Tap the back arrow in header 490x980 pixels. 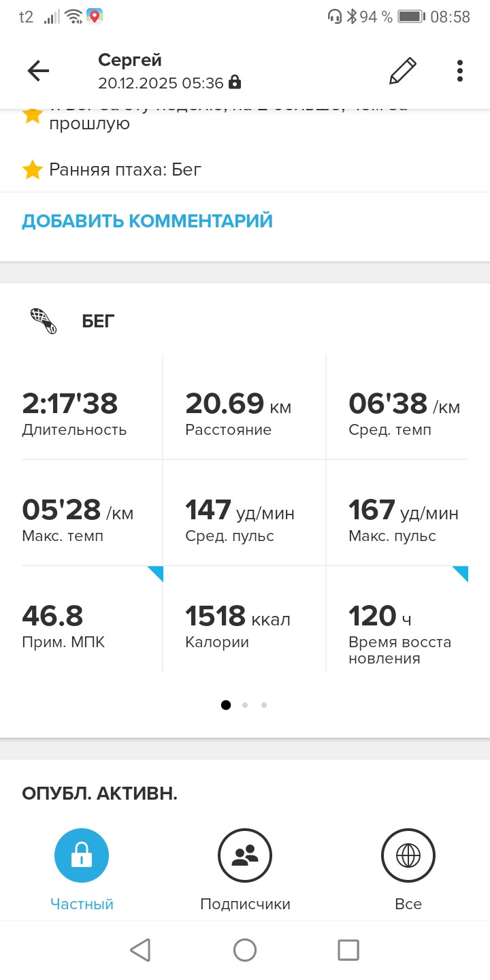[38, 71]
